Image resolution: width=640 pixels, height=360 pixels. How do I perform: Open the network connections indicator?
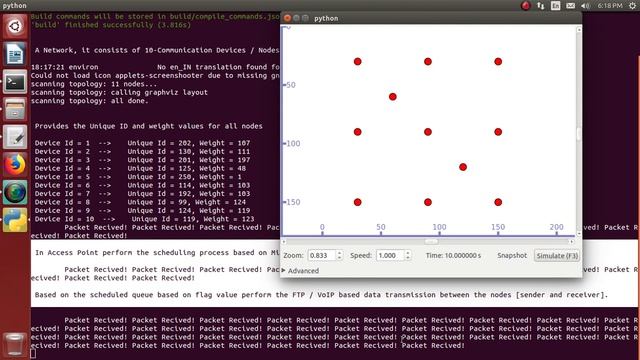click(x=540, y=6)
